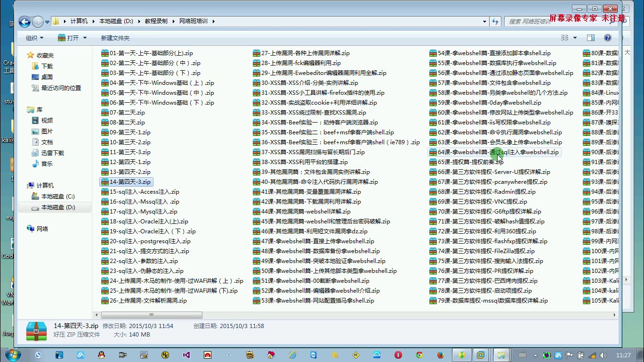Select file 66课-第三方软件提权-Server-U提权详解.zip
This screenshot has width=644, height=362.
(x=490, y=172)
